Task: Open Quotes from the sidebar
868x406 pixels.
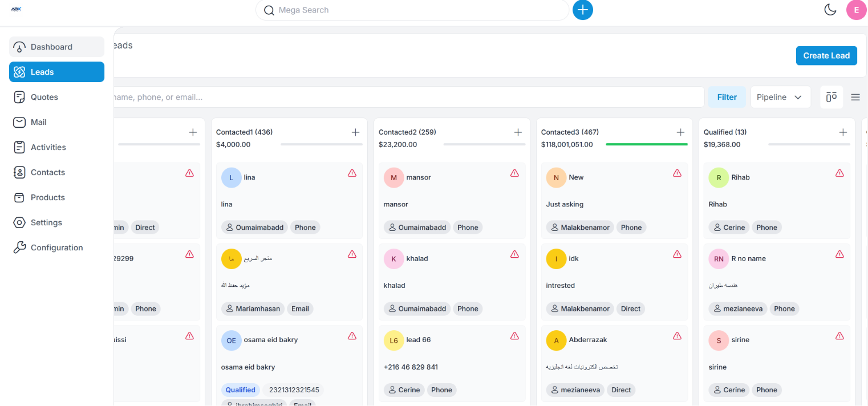Action: click(56, 97)
